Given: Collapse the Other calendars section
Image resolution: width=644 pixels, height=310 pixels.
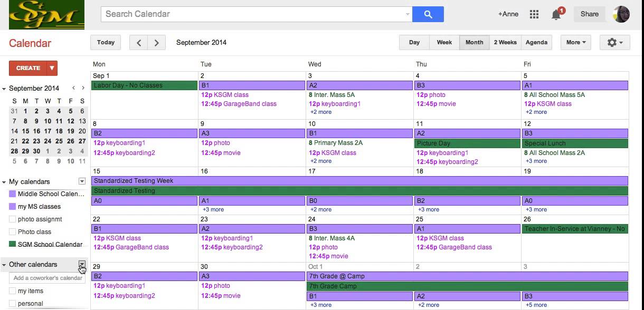Looking at the screenshot, I should pyautogui.click(x=4, y=265).
